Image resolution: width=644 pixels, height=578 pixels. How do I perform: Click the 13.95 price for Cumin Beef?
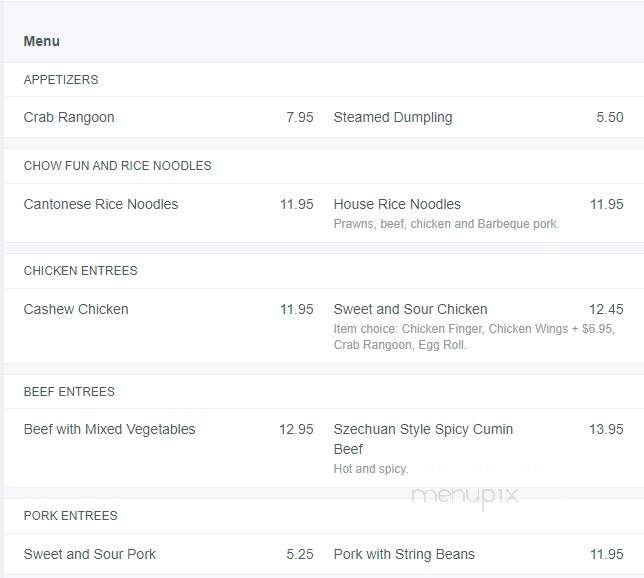(x=605, y=429)
